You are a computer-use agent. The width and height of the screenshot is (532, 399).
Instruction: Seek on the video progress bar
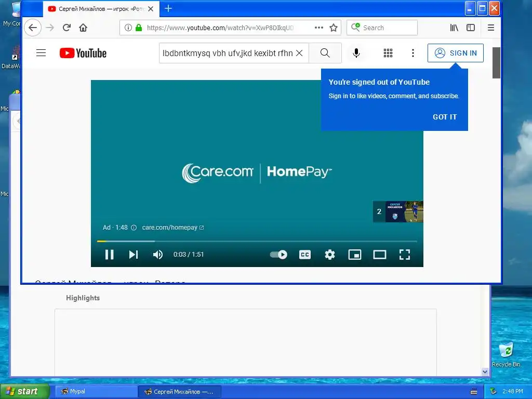coord(257,241)
